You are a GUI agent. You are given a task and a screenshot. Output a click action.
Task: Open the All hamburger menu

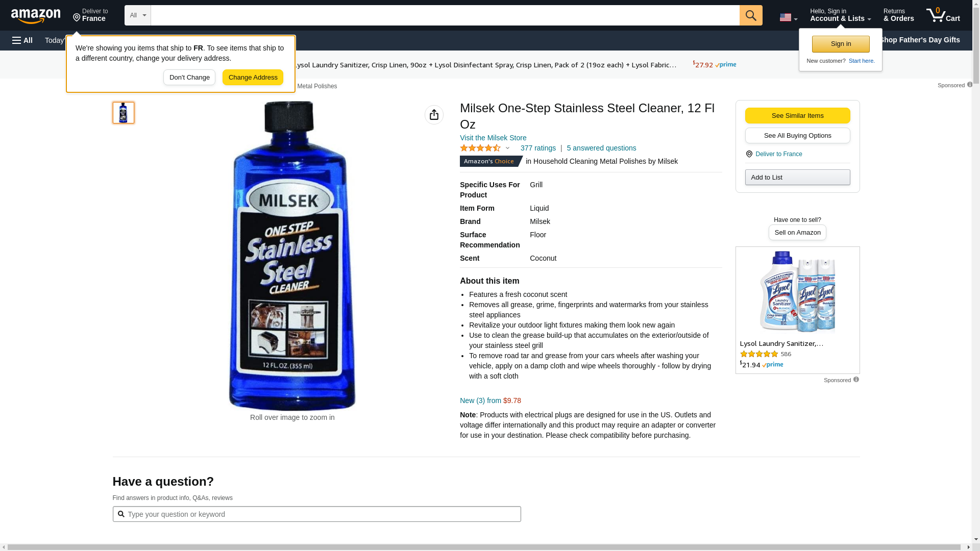coord(22,40)
